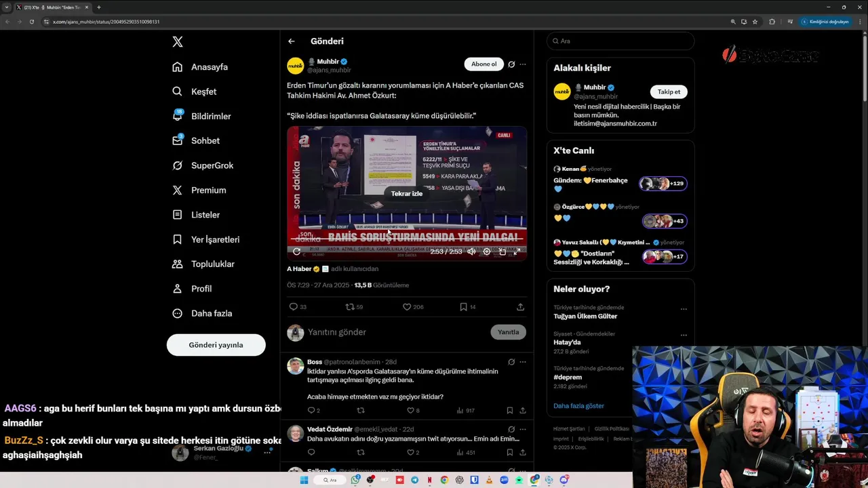Go back with the arrow beside Gönderi
The image size is (868, 488).
point(292,41)
